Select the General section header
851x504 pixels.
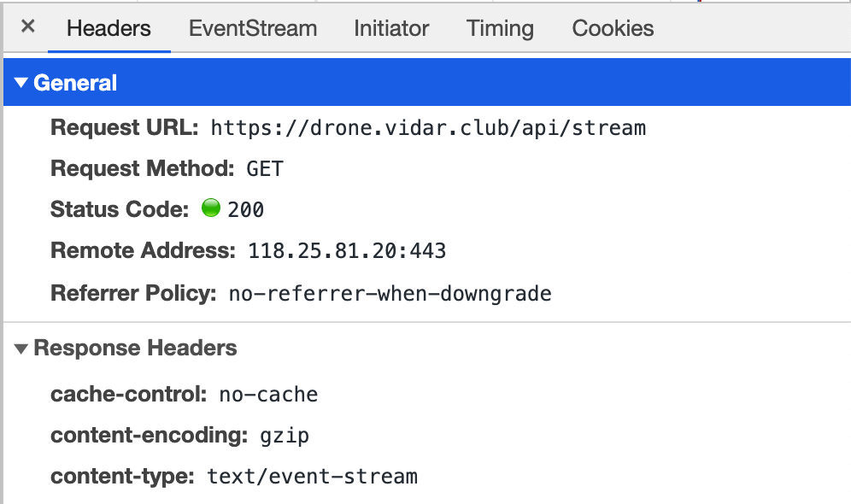pos(75,84)
